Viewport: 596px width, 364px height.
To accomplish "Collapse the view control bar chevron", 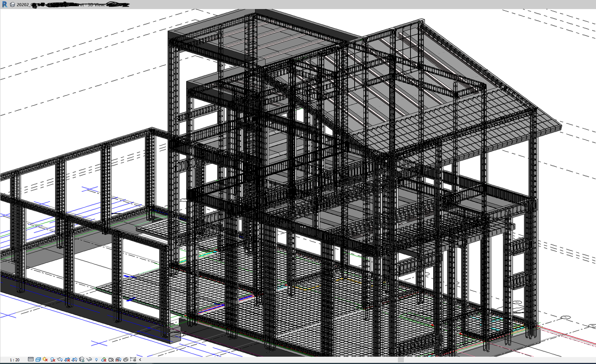I will click(140, 360).
